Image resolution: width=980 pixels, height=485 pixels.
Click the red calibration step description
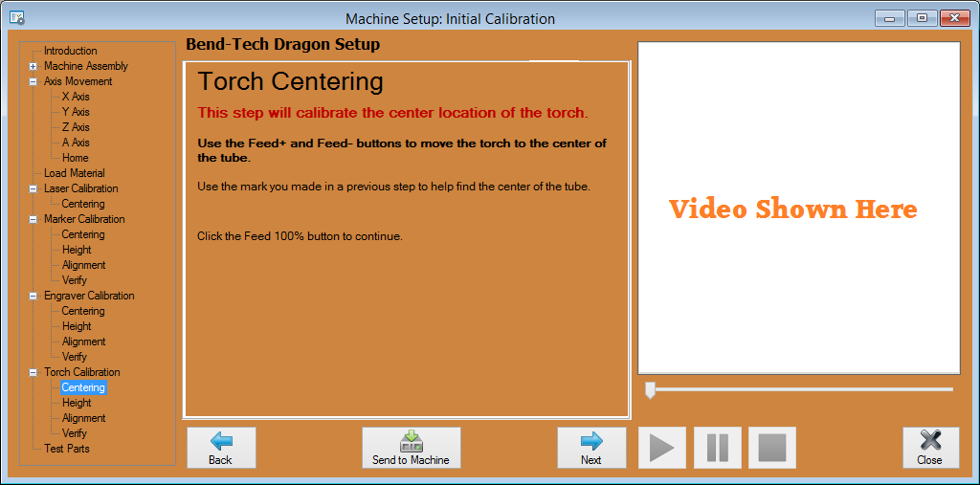pyautogui.click(x=393, y=114)
